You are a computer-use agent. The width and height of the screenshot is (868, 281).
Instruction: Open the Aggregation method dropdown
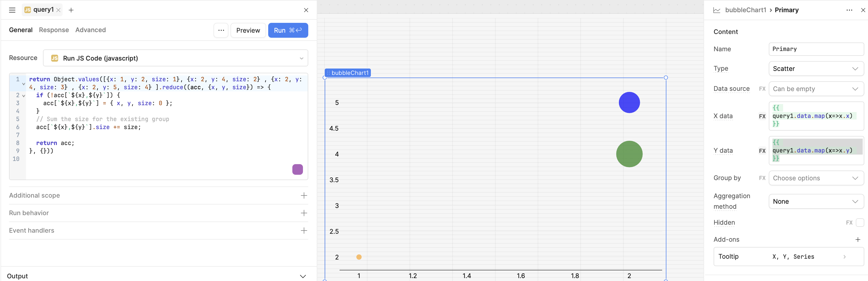coord(816,202)
